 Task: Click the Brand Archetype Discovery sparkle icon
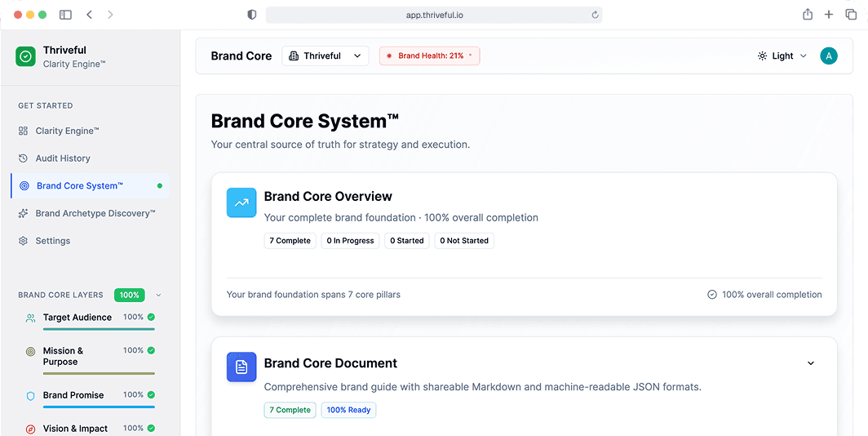point(23,213)
